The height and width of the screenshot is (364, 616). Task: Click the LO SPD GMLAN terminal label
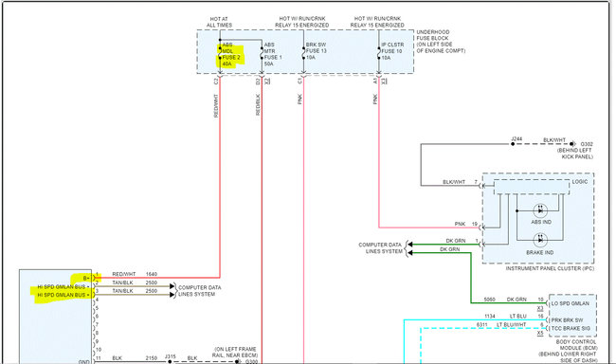coord(570,303)
